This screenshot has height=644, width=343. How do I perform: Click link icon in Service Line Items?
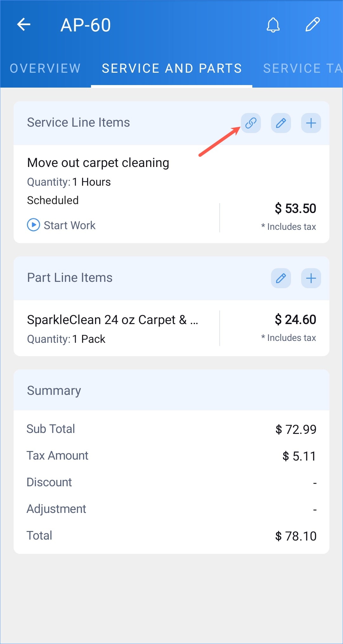(251, 123)
